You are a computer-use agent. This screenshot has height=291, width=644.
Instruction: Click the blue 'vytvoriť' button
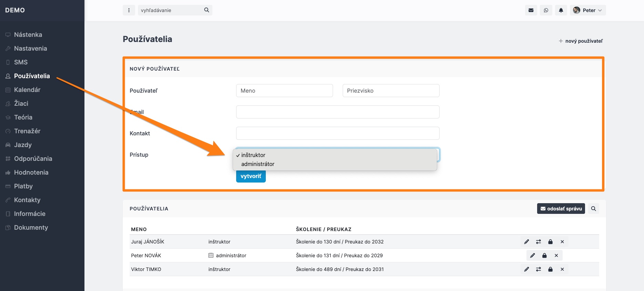coord(251,176)
